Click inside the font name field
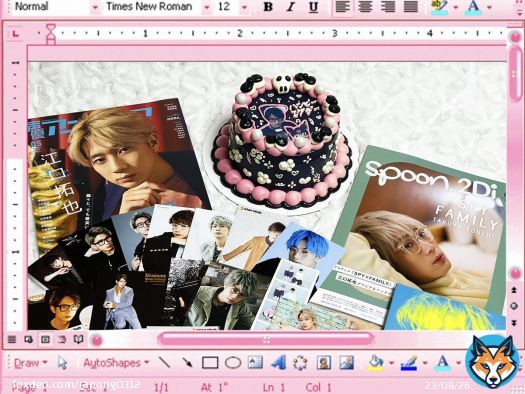This screenshot has width=525, height=394. pos(152,7)
